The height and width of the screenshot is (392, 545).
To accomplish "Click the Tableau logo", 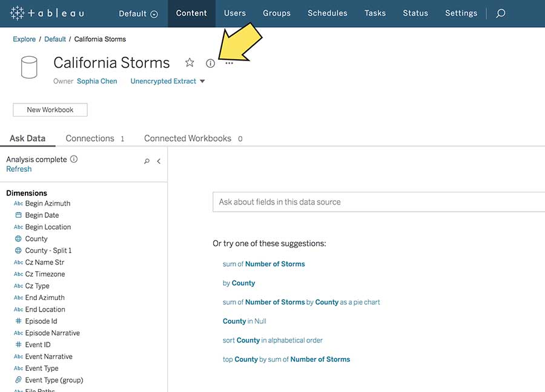I will 47,13.
